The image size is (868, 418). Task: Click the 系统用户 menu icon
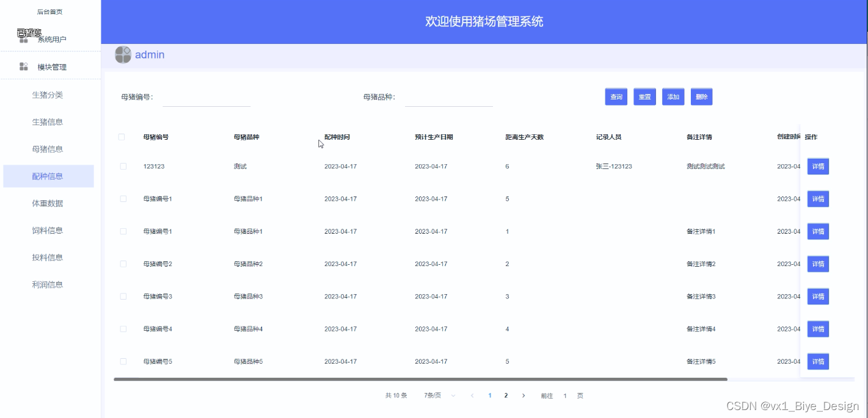tap(24, 39)
